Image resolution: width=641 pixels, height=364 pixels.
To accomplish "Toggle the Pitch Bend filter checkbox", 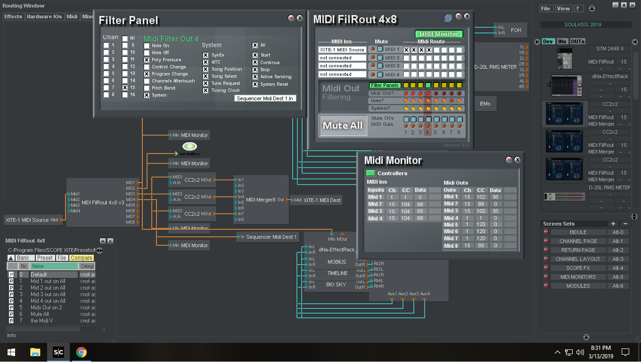I will pos(147,88).
